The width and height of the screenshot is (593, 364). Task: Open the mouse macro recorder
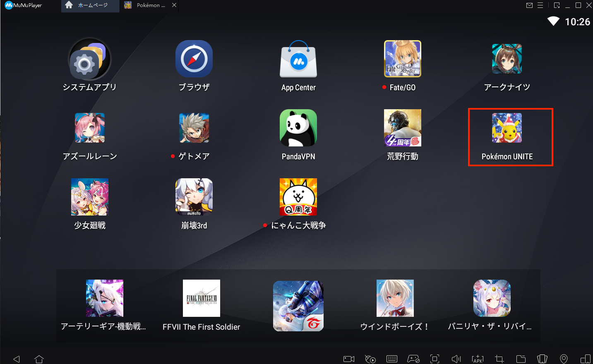coord(370,359)
